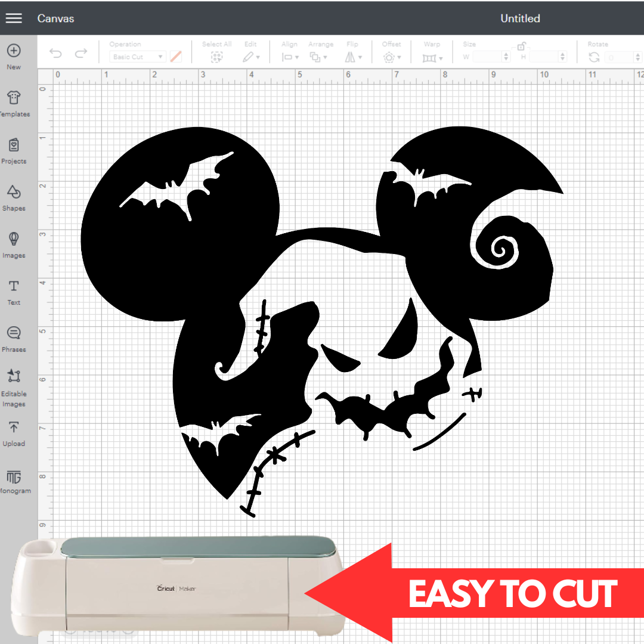Click the Arrange layers icon
Screen dimensions: 644x644
pyautogui.click(x=315, y=57)
